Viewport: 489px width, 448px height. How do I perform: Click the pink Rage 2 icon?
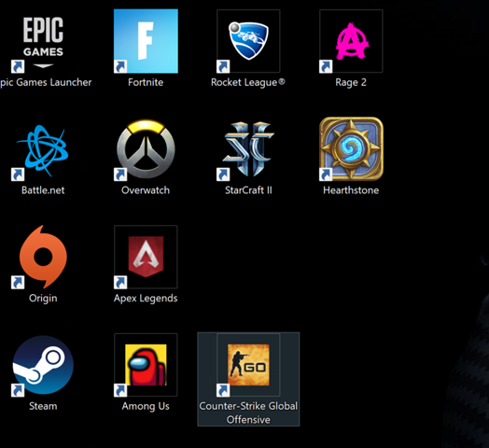tap(351, 41)
